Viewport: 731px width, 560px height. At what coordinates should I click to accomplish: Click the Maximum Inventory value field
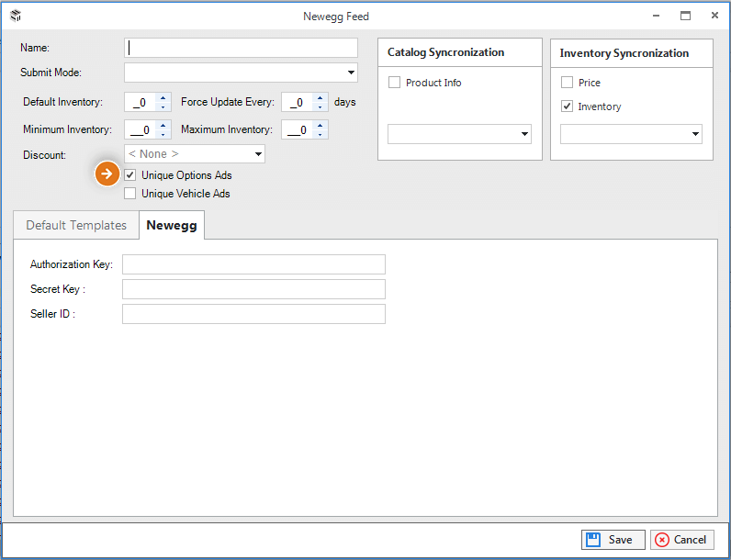[298, 130]
